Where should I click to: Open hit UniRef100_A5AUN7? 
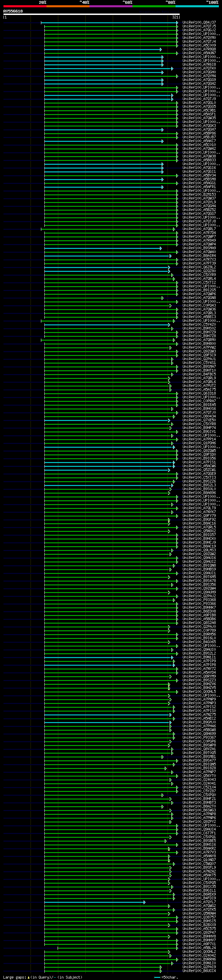(x=199, y=53)
